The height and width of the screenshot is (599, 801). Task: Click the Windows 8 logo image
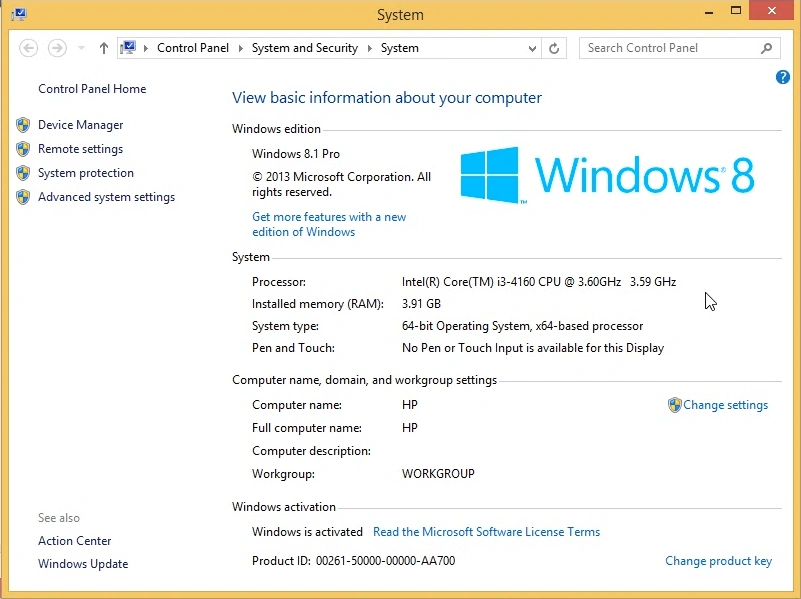pos(622,174)
